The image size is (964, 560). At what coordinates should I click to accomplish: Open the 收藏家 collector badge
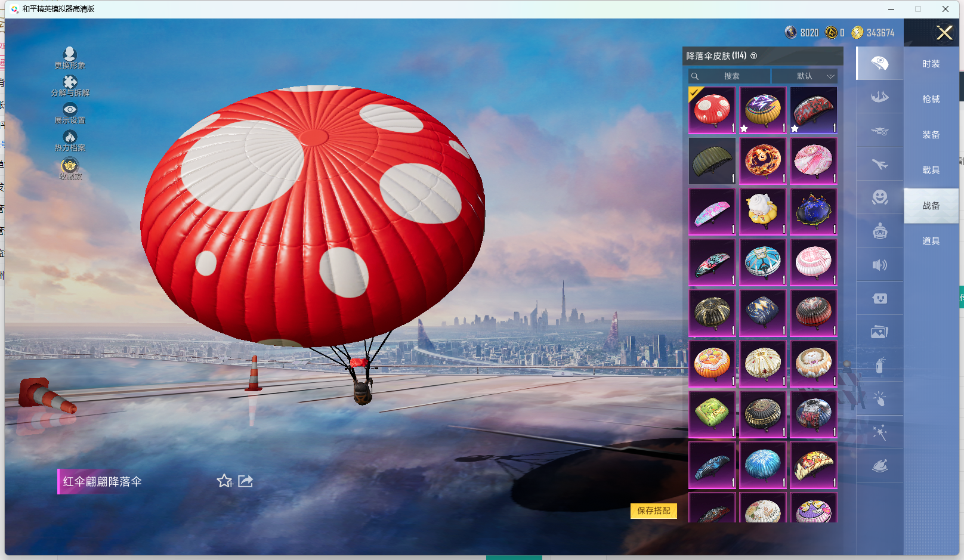[x=70, y=168]
